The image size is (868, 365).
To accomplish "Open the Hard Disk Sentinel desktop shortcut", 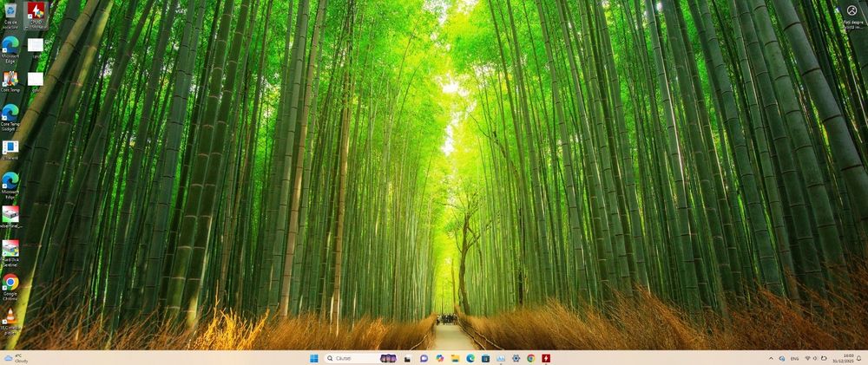I will click(10, 253).
